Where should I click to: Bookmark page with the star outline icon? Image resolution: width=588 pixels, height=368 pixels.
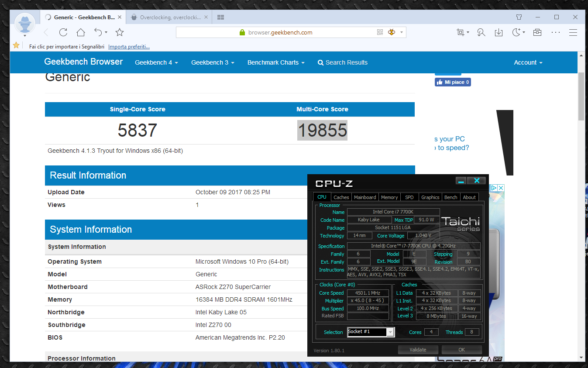(x=120, y=32)
